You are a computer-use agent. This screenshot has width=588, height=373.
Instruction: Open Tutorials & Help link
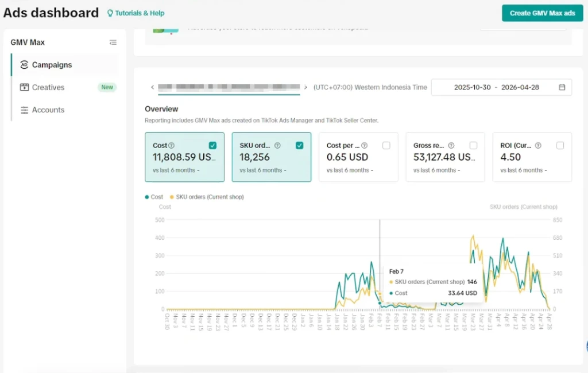[136, 13]
